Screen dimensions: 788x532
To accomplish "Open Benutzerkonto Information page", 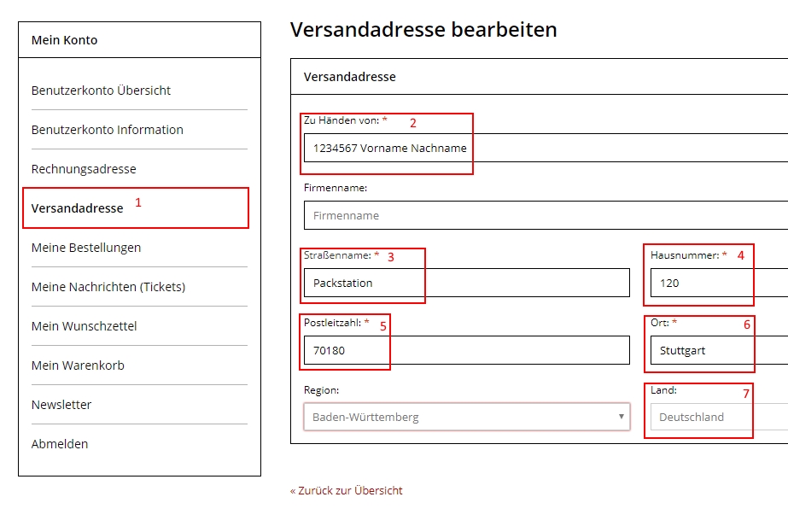I will (107, 130).
